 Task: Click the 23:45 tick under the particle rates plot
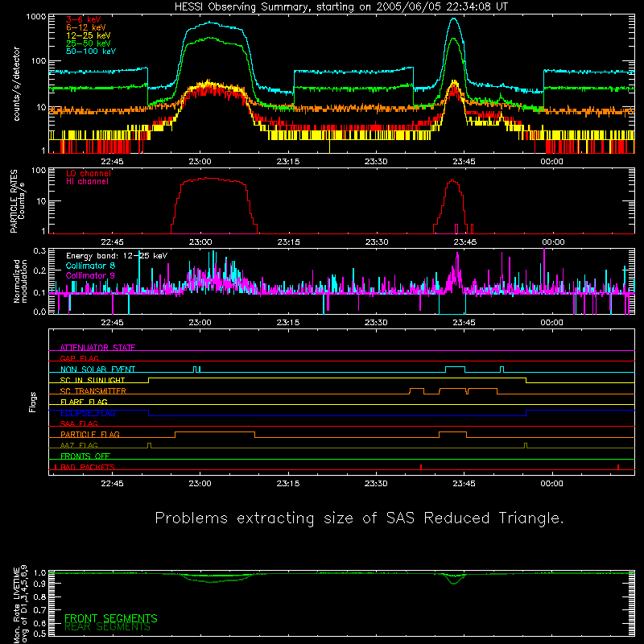coord(465,242)
